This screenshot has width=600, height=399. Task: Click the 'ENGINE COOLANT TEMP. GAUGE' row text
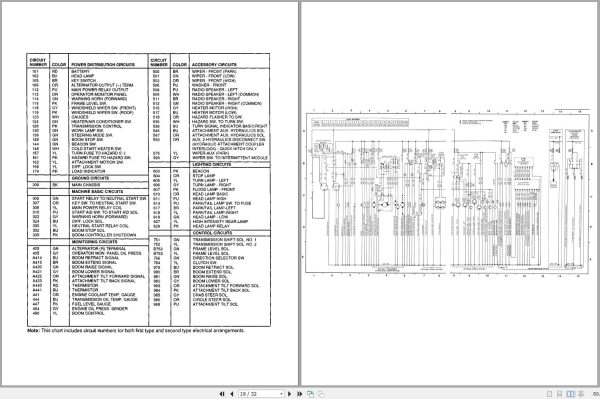103,295
